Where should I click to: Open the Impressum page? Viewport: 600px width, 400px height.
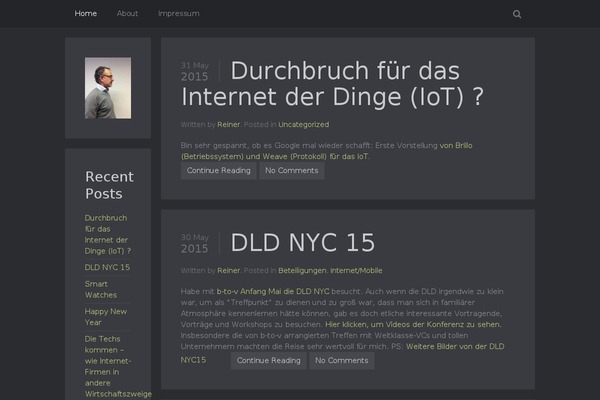(x=179, y=13)
